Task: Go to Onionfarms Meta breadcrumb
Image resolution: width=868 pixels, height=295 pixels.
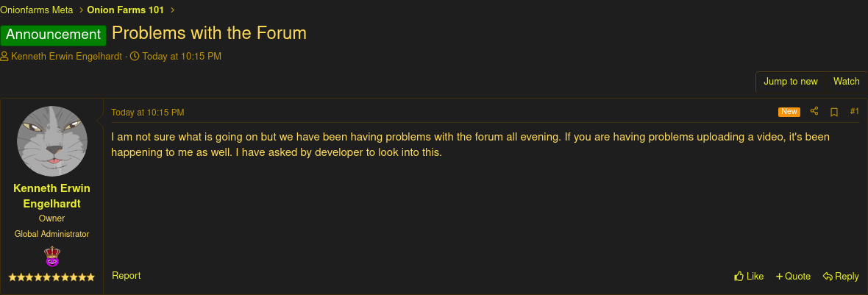Action: coord(37,10)
